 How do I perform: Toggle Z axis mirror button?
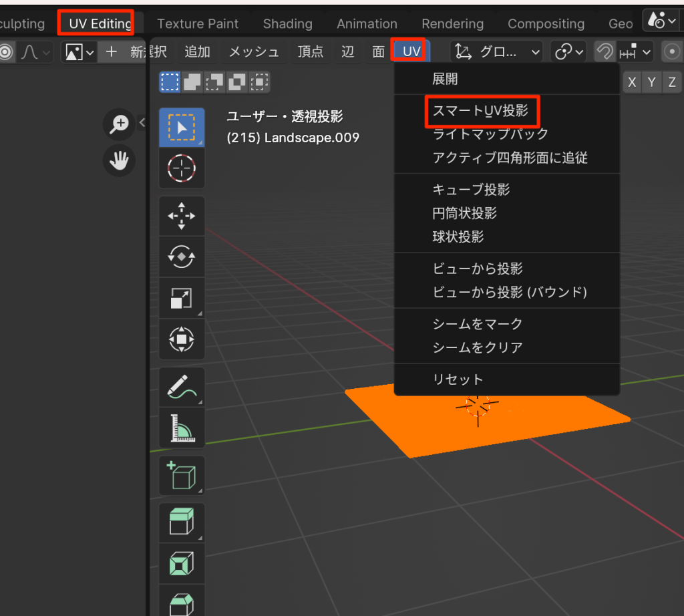[x=672, y=83]
